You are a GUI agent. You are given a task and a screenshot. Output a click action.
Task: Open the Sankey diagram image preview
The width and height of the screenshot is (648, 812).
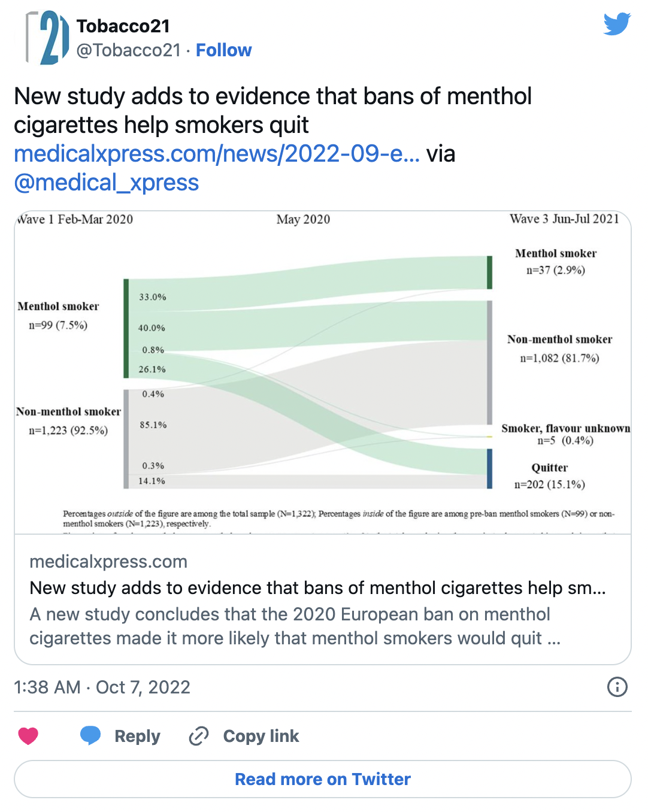tap(323, 372)
